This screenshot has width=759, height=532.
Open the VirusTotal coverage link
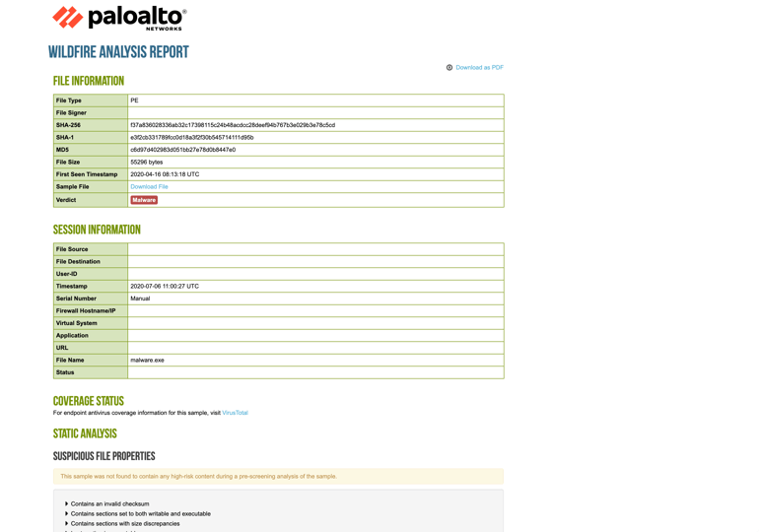[x=235, y=413]
